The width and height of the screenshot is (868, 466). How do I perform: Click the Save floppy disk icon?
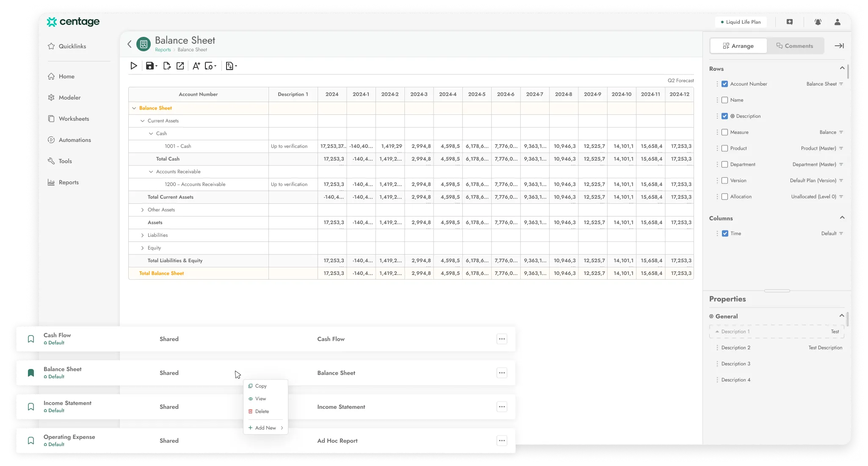click(150, 66)
